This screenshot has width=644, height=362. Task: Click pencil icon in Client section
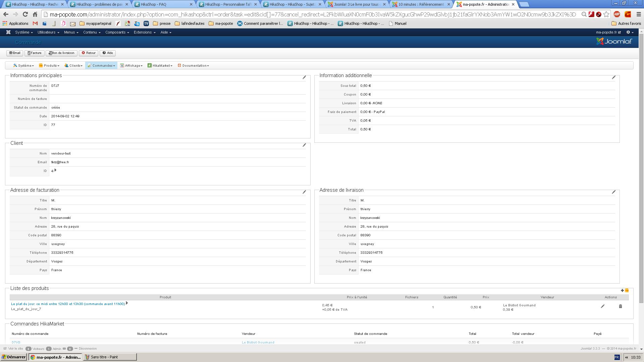tap(304, 145)
